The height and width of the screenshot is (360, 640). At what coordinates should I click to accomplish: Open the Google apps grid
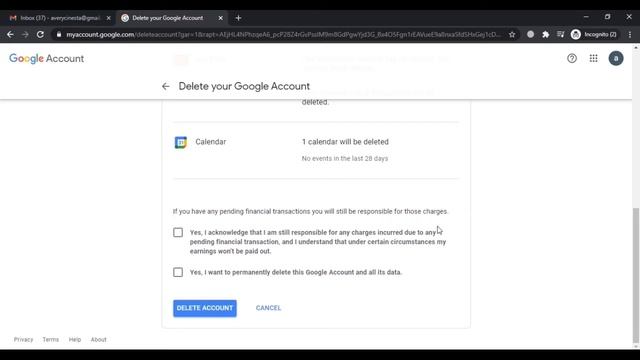tap(593, 58)
